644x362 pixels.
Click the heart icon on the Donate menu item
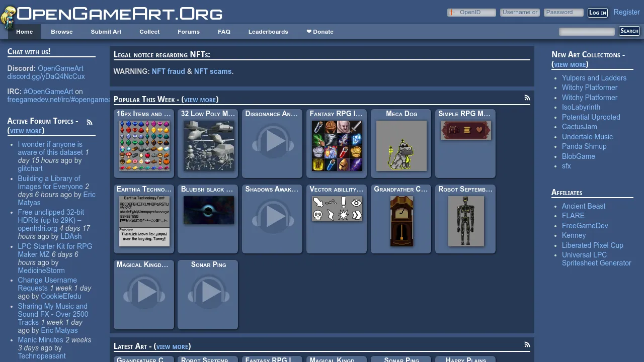(308, 31)
